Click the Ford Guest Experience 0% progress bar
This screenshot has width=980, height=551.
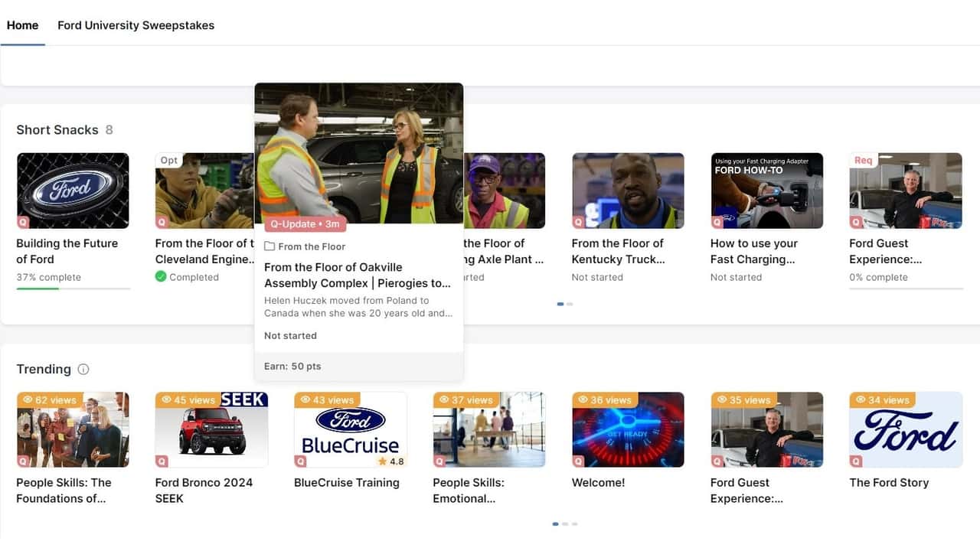[x=906, y=289]
